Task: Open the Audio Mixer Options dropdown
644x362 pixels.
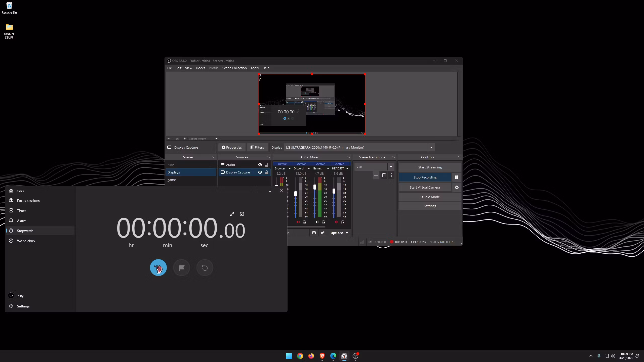Action: [x=339, y=233]
